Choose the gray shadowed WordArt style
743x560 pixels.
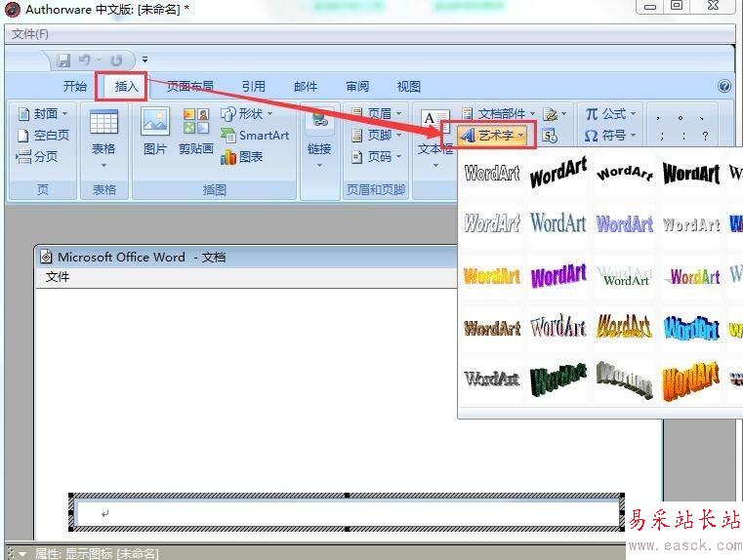[691, 224]
